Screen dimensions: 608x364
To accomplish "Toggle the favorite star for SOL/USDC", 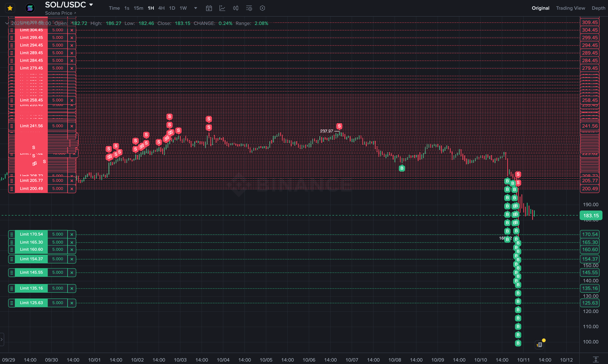I will (10, 8).
